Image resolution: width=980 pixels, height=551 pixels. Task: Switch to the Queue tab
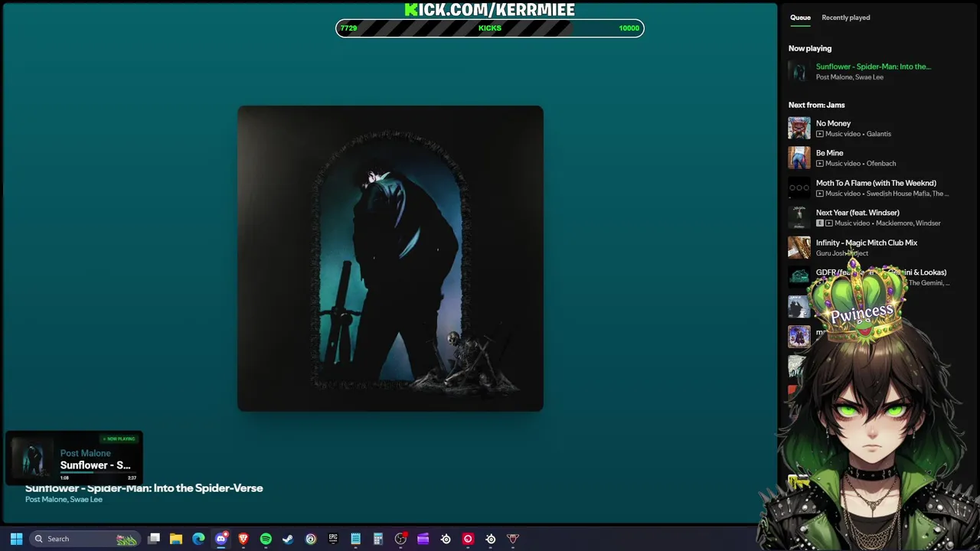tap(800, 18)
